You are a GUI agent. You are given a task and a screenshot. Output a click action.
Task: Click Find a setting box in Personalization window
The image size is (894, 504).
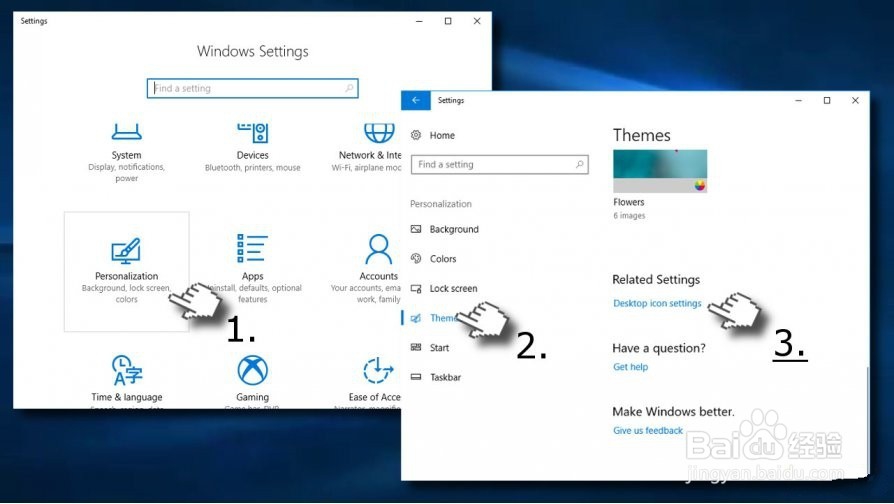pyautogui.click(x=499, y=164)
